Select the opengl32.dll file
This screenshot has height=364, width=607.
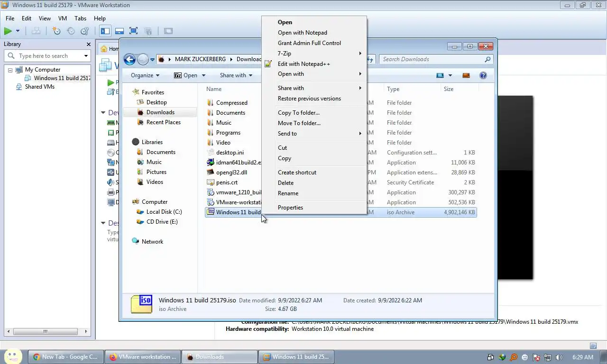click(x=231, y=173)
